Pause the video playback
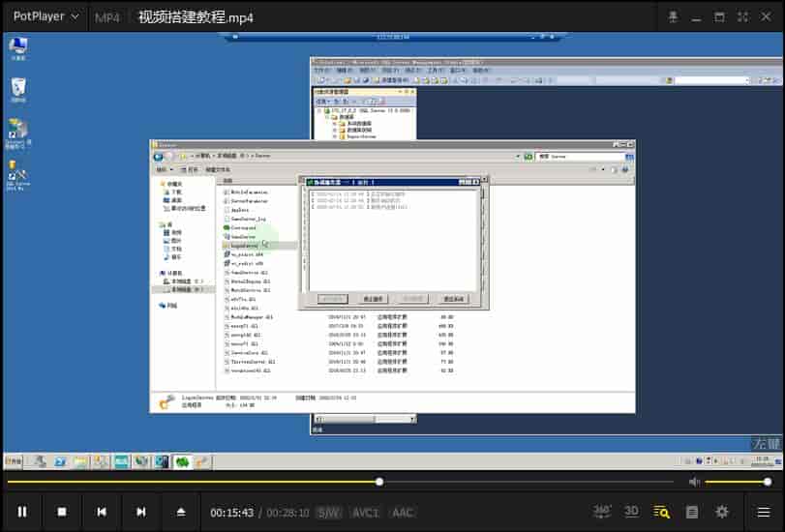Image resolution: width=785 pixels, height=532 pixels. coord(22,512)
